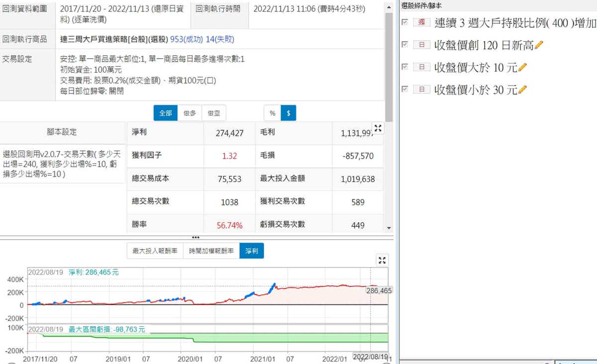Image resolution: width=597 pixels, height=364 pixels.
Task: Open the 14(失敗) failed stocks link
Action: click(219, 39)
